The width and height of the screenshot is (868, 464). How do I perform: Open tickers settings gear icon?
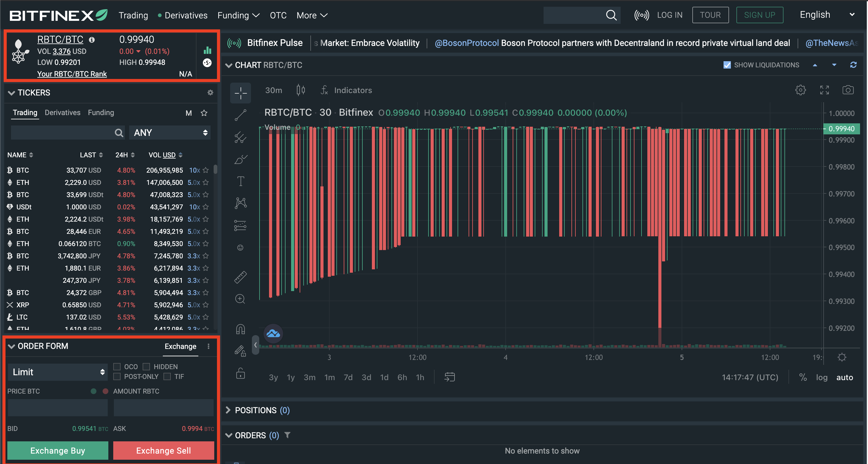click(210, 92)
